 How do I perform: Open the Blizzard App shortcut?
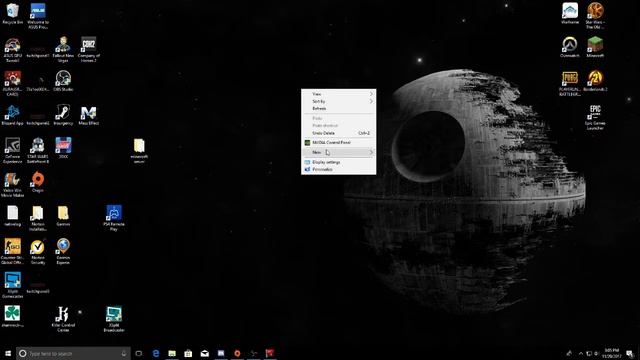tap(12, 115)
